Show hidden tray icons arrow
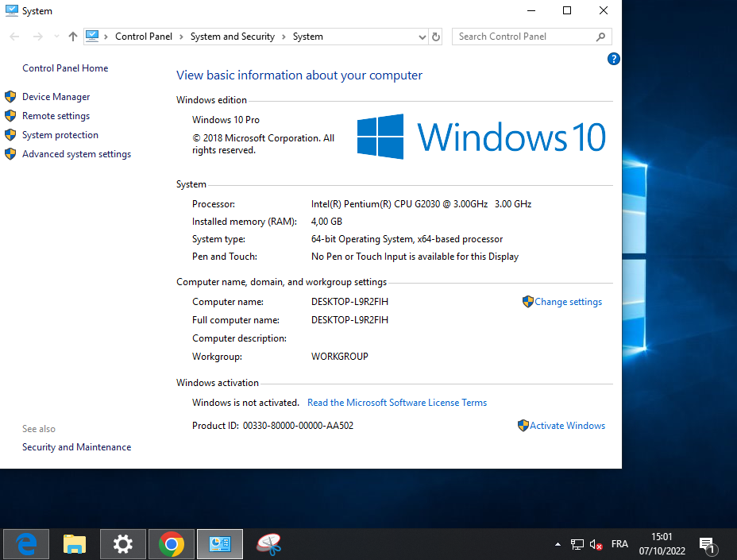 [558, 544]
